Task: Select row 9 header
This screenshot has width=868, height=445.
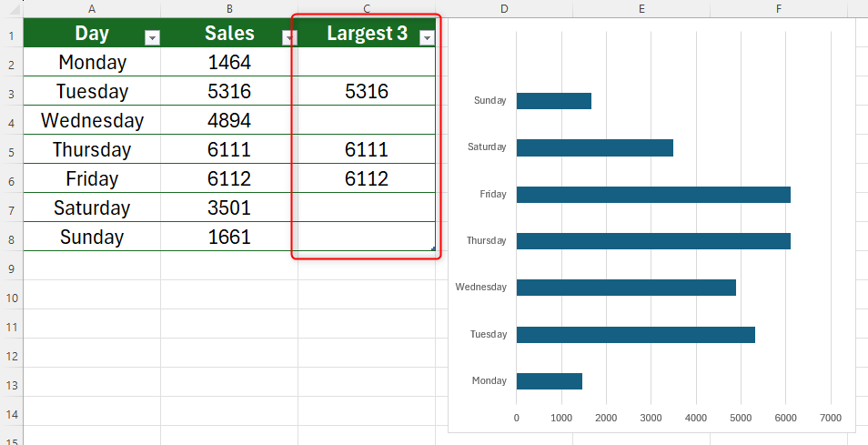Action: tap(10, 269)
